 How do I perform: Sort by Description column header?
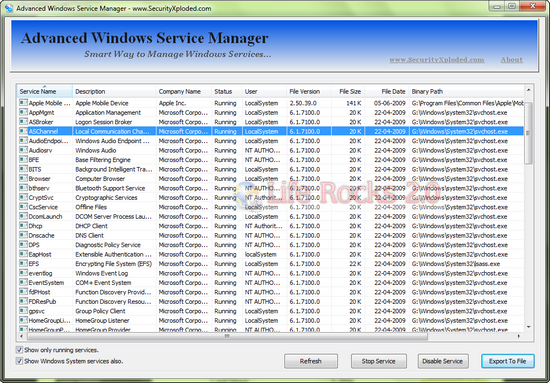click(114, 92)
